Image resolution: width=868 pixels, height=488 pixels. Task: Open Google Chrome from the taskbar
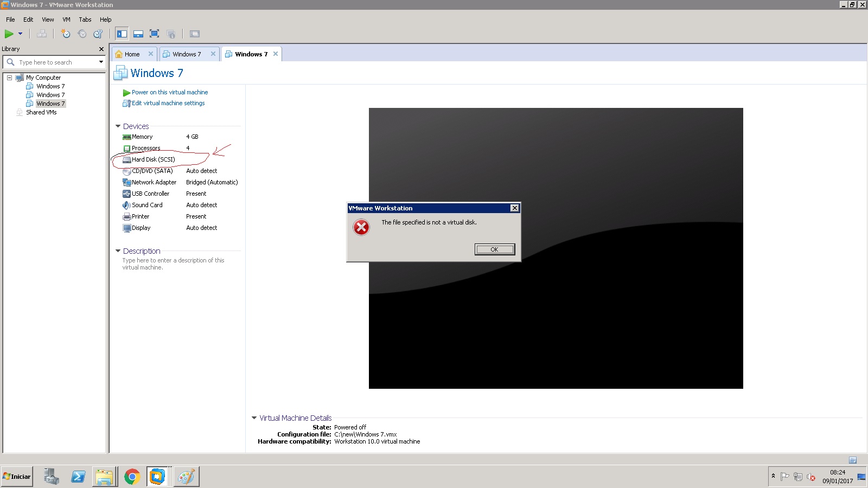point(132,477)
